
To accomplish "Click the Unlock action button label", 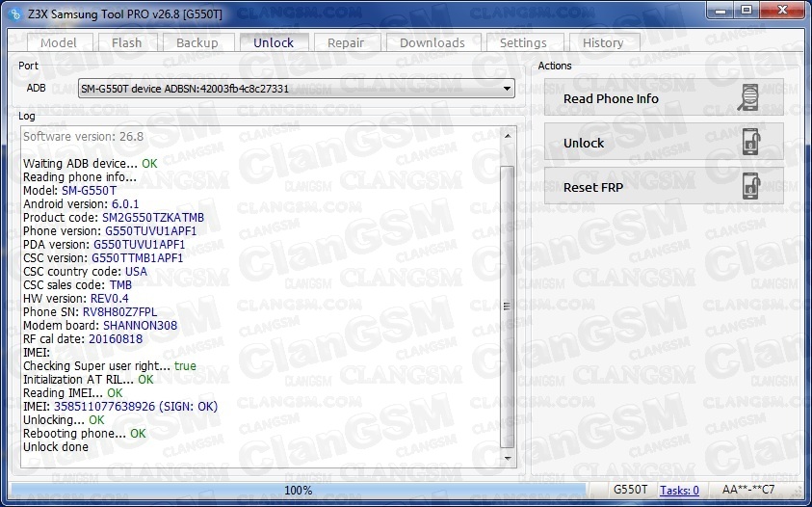I will [584, 143].
